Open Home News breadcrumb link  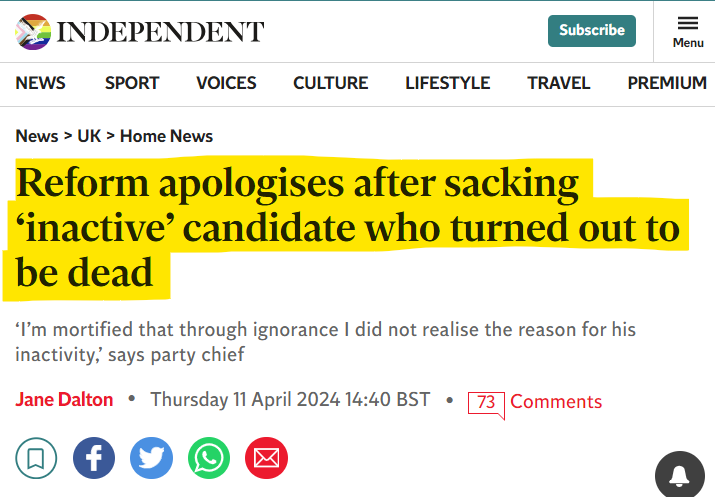[166, 136]
